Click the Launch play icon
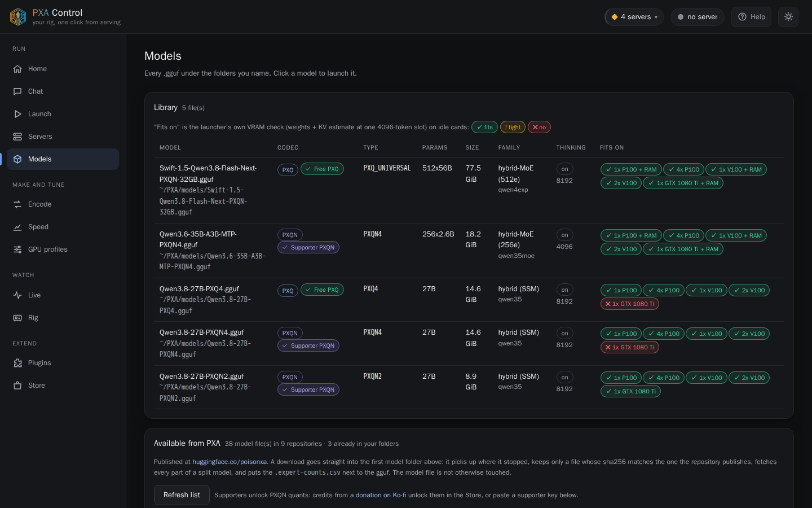 (17, 114)
